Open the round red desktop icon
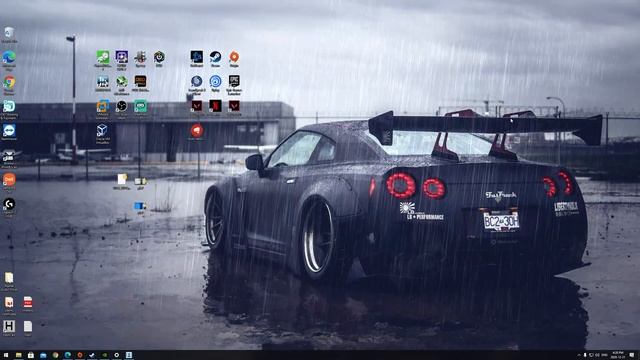 (x=197, y=132)
